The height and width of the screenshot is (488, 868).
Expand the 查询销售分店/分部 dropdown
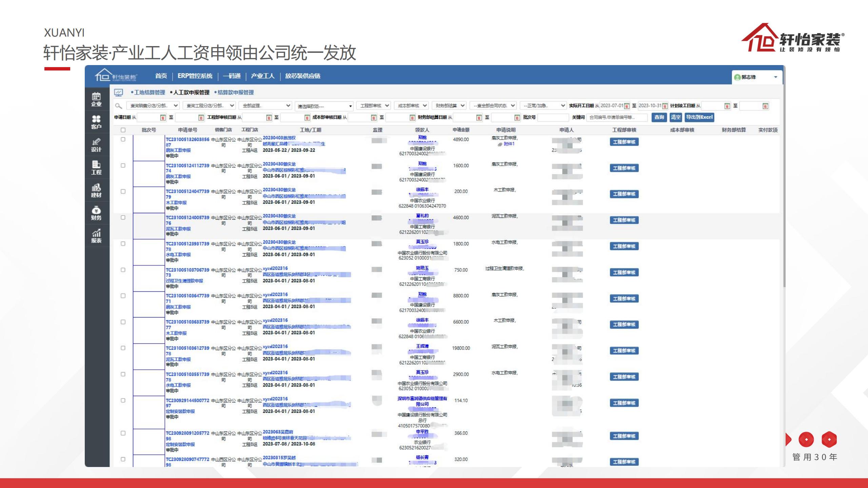pyautogui.click(x=153, y=106)
